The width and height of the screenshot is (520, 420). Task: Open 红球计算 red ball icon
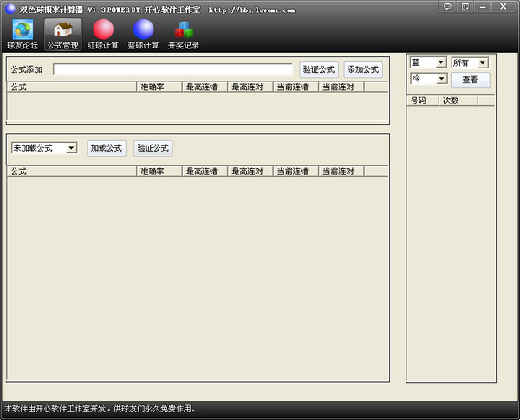(x=103, y=35)
